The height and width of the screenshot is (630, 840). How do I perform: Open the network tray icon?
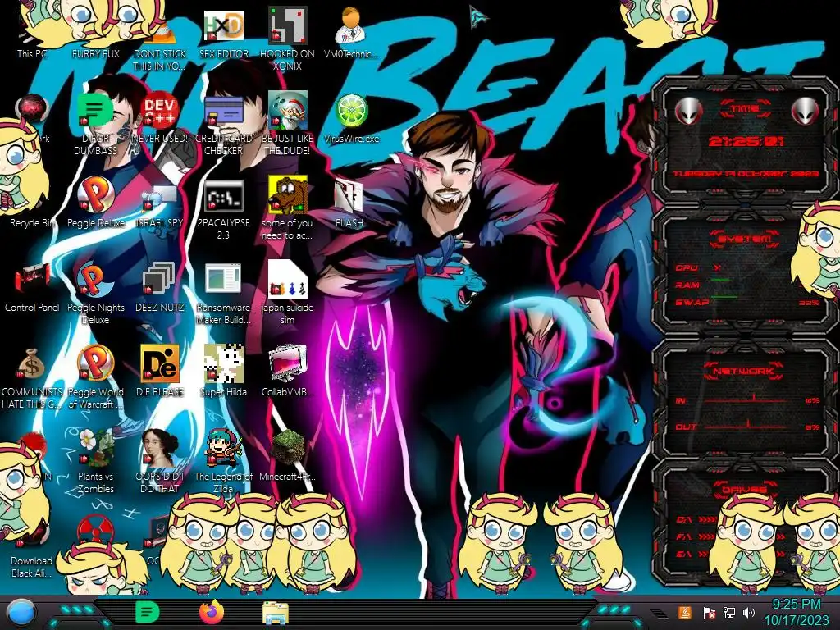729,612
